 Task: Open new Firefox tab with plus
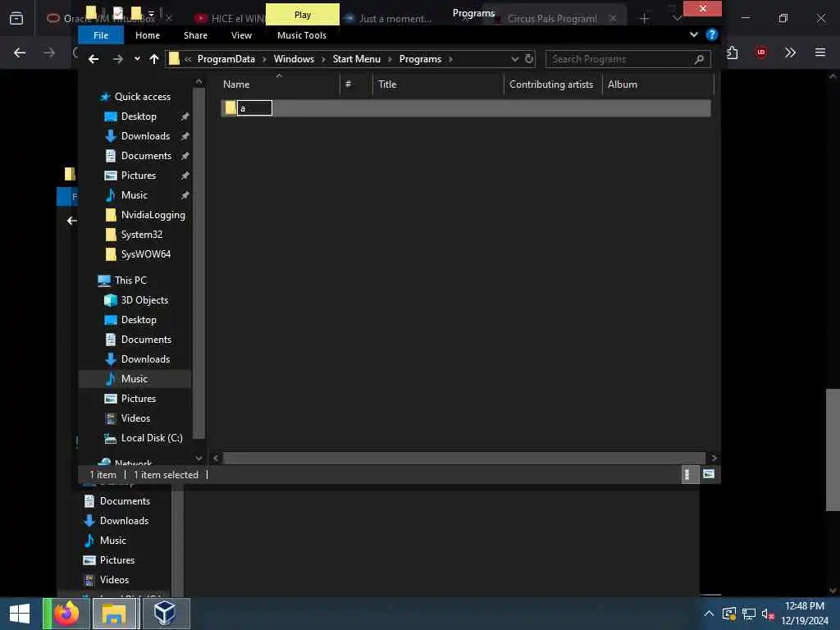click(645, 19)
